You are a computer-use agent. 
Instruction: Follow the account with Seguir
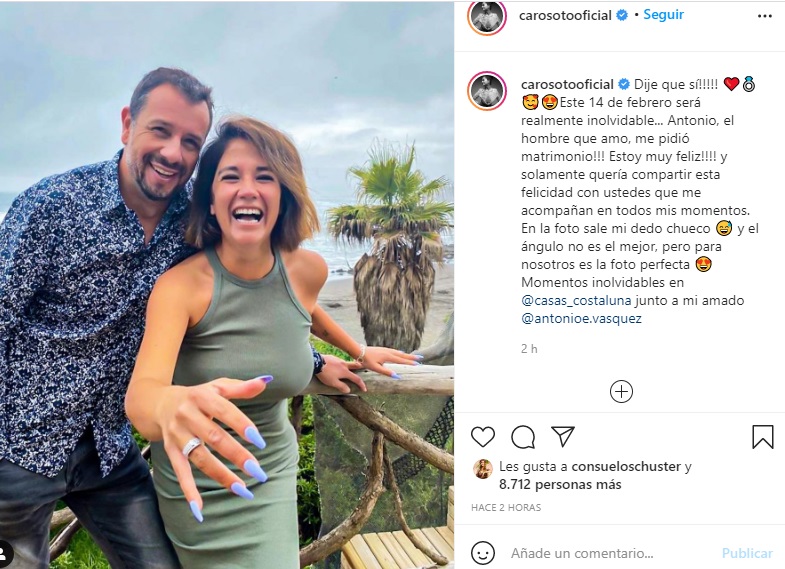(x=663, y=15)
